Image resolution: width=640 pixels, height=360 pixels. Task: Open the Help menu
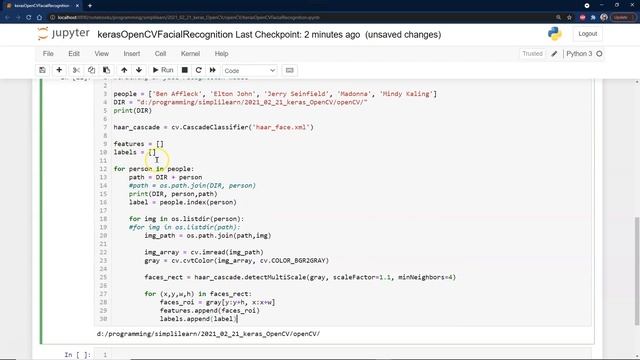pos(221,53)
